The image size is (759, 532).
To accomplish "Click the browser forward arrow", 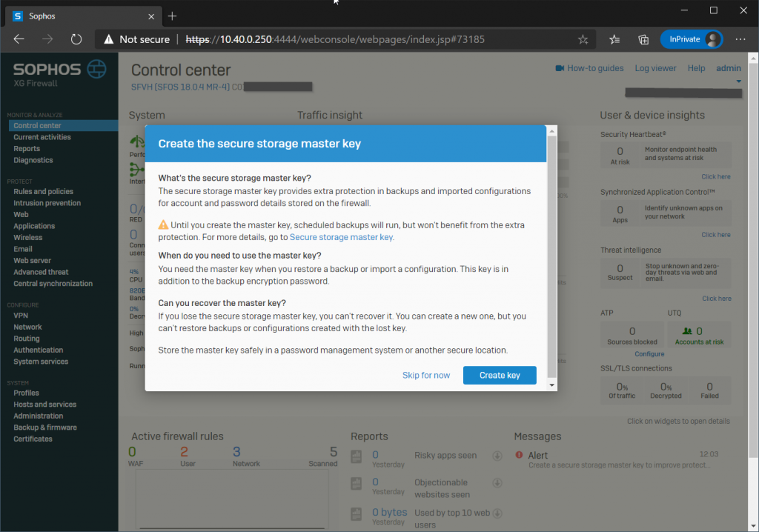I will [47, 39].
